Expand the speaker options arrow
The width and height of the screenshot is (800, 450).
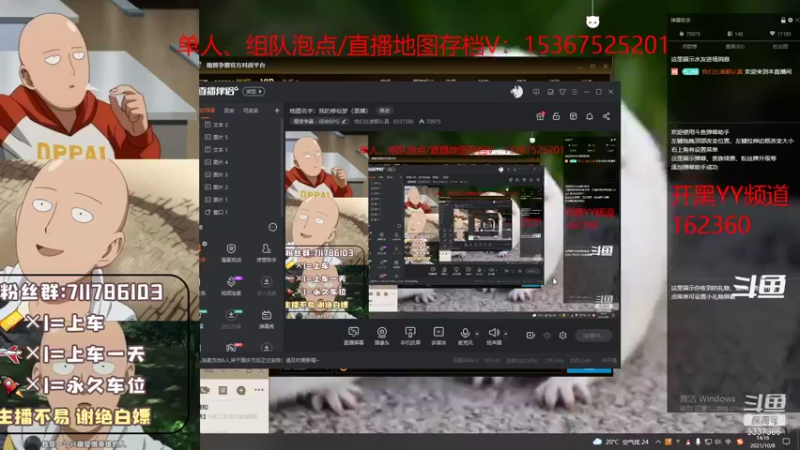pyautogui.click(x=506, y=334)
